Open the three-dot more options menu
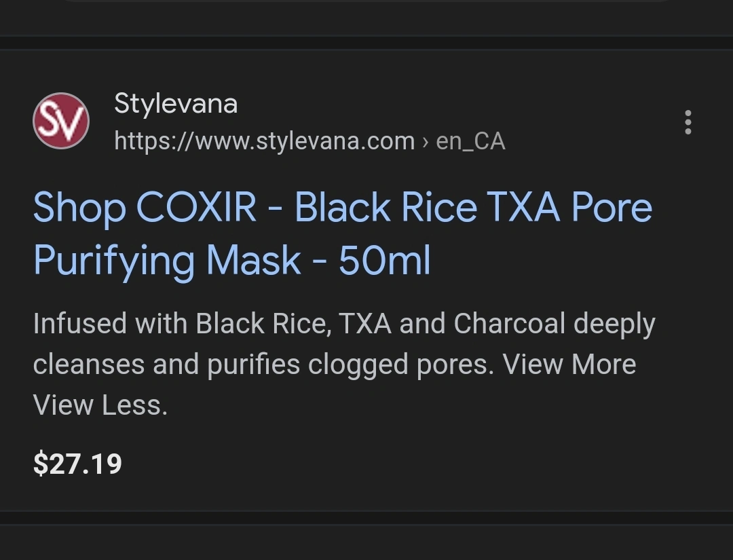 (688, 122)
